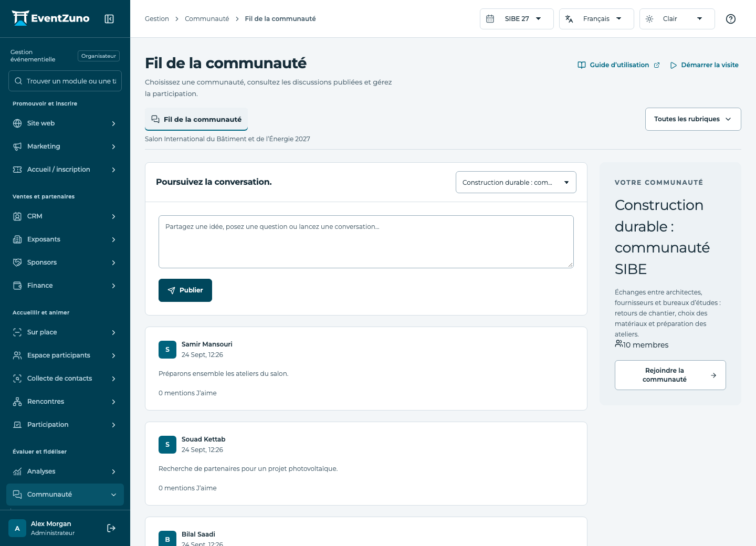
Task: Expand the Accueil / inscription menu
Action: point(65,170)
